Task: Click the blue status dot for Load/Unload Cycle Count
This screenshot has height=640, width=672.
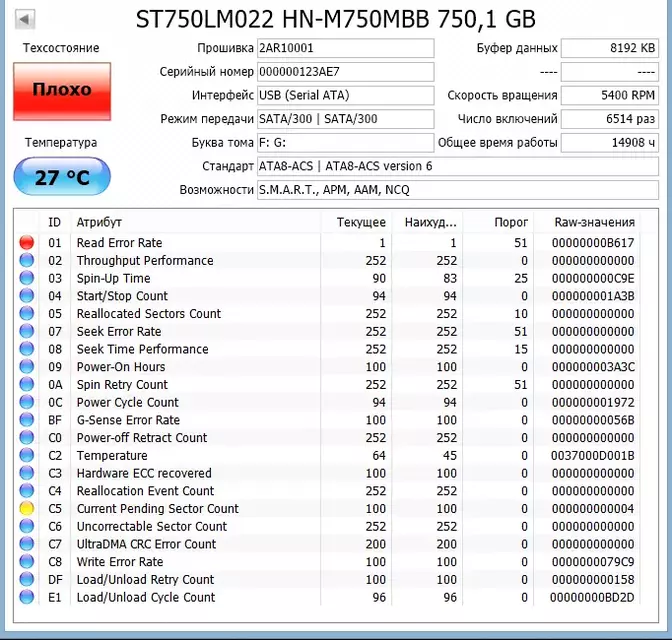Action: (27, 597)
